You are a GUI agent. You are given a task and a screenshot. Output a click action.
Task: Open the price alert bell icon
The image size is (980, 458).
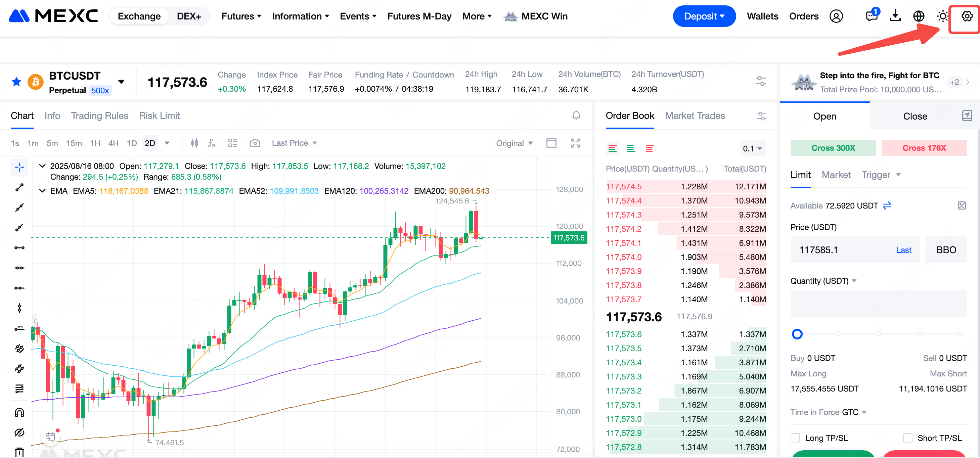coord(576,116)
